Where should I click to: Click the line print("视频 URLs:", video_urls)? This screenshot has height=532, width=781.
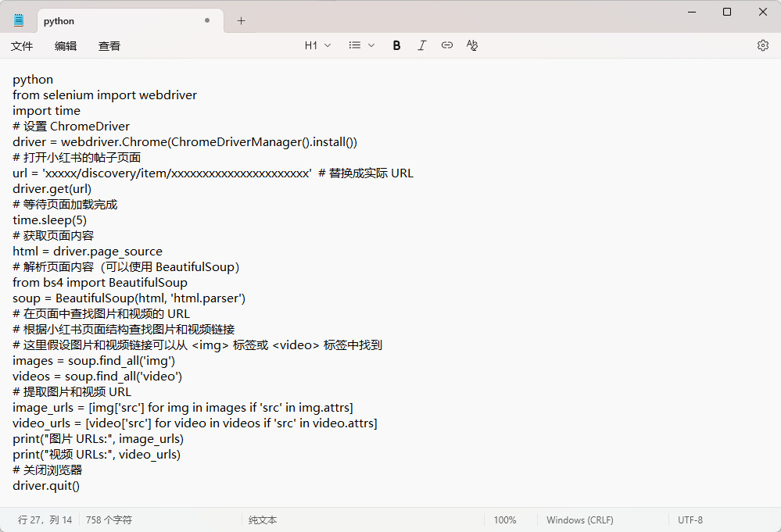click(x=97, y=455)
